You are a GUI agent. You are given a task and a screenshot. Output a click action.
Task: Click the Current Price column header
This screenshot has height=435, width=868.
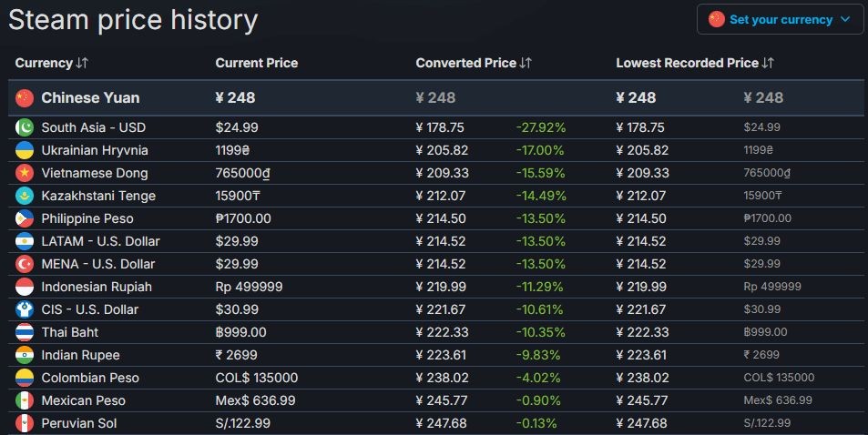[256, 63]
